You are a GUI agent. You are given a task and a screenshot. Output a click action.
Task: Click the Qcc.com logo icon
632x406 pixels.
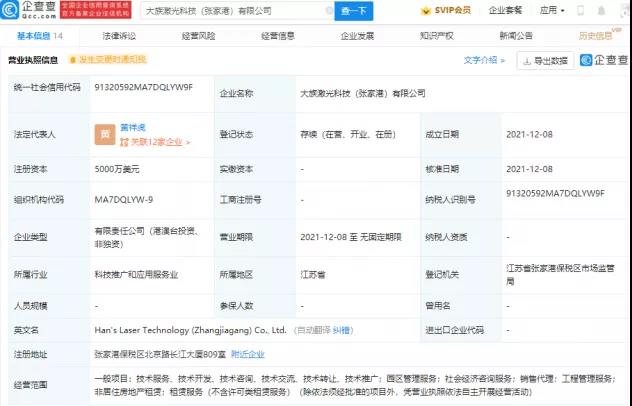pos(9,10)
